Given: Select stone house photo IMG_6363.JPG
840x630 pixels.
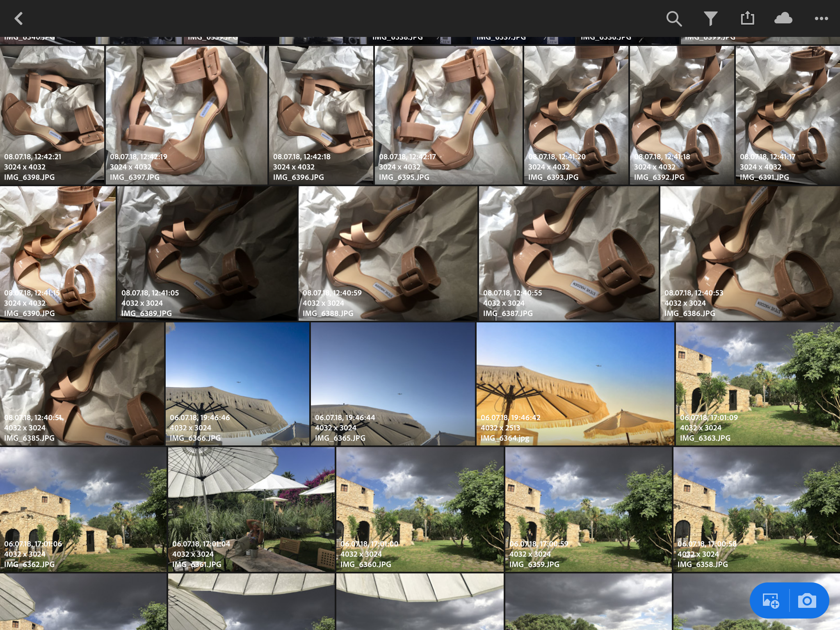Looking at the screenshot, I should coord(758,383).
